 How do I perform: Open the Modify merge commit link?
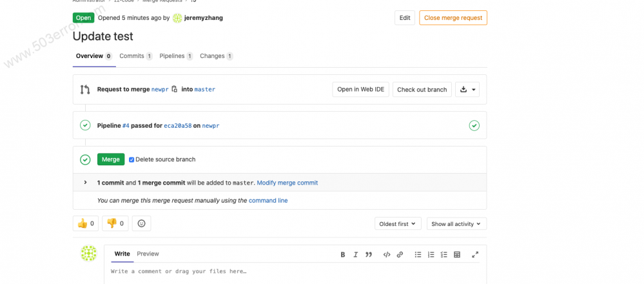288,183
